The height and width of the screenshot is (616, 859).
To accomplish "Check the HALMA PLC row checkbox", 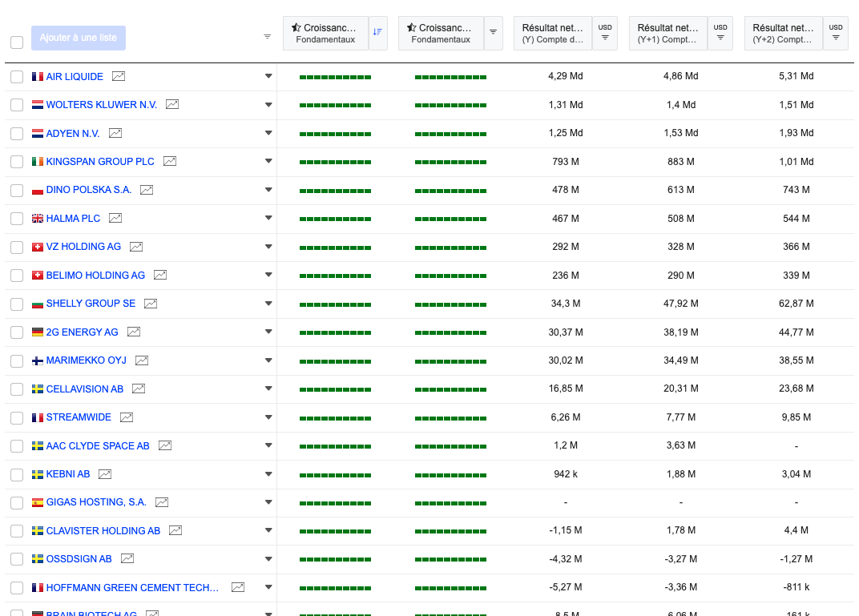I will (17, 219).
